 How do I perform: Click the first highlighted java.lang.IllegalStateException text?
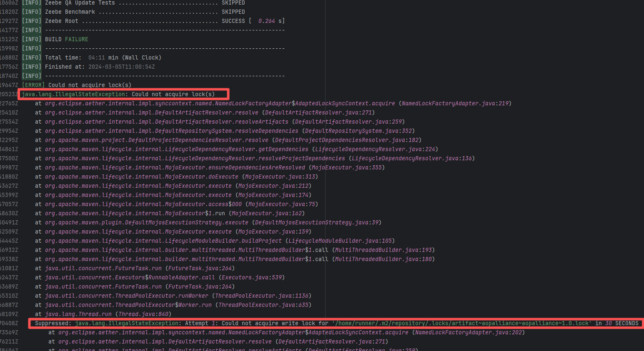tap(73, 95)
